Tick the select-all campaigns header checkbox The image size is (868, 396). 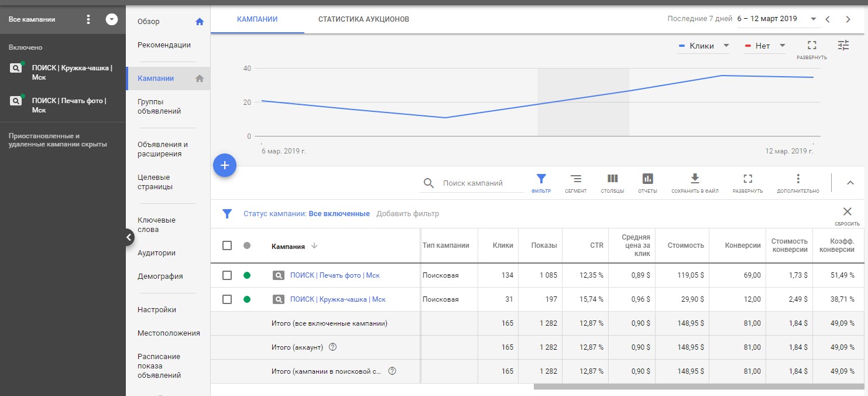[x=227, y=246]
